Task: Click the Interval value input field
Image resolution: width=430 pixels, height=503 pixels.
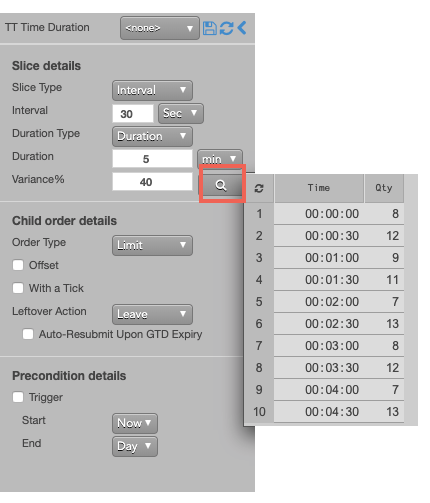Action: 133,114
